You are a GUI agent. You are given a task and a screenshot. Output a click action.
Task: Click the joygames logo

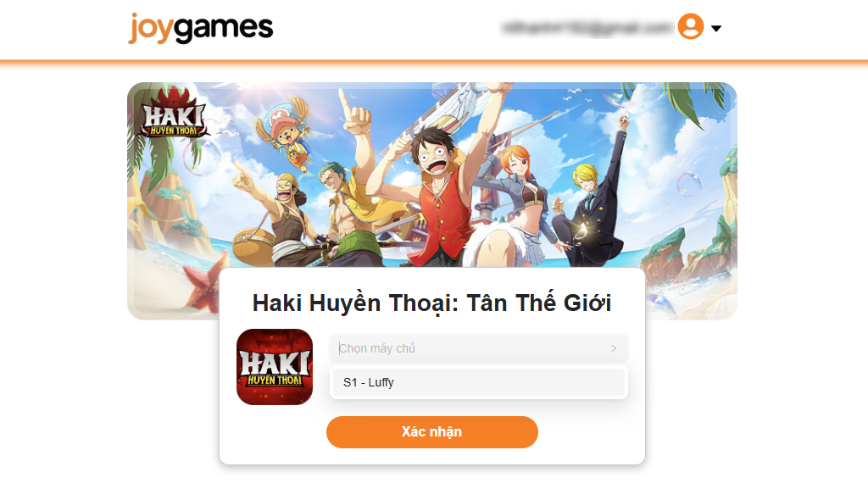(x=200, y=28)
